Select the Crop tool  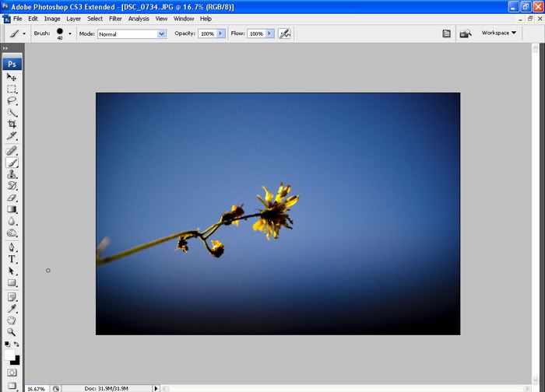point(12,124)
